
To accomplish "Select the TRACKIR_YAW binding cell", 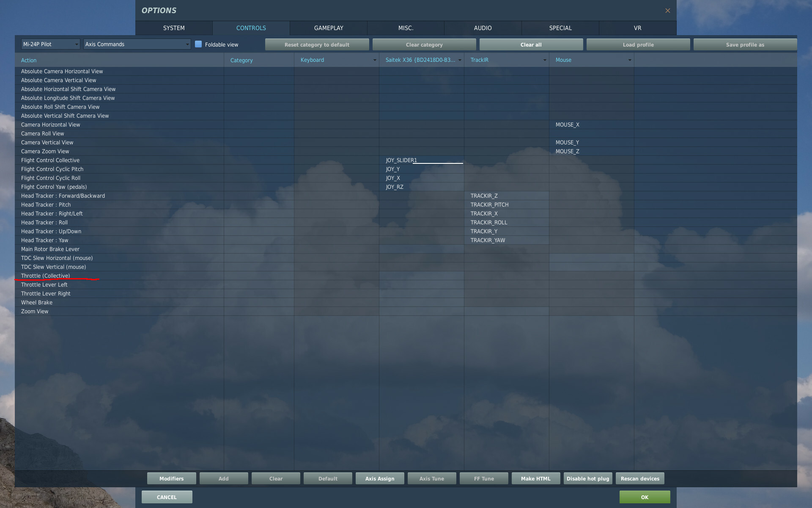I will click(507, 240).
